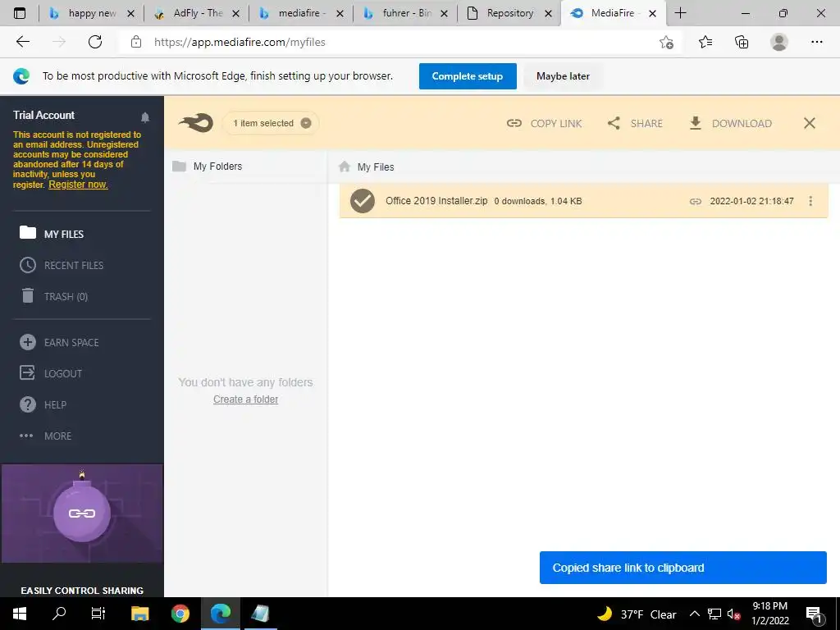The height and width of the screenshot is (630, 840).
Task: Click the browser refresh button
Action: click(95, 42)
